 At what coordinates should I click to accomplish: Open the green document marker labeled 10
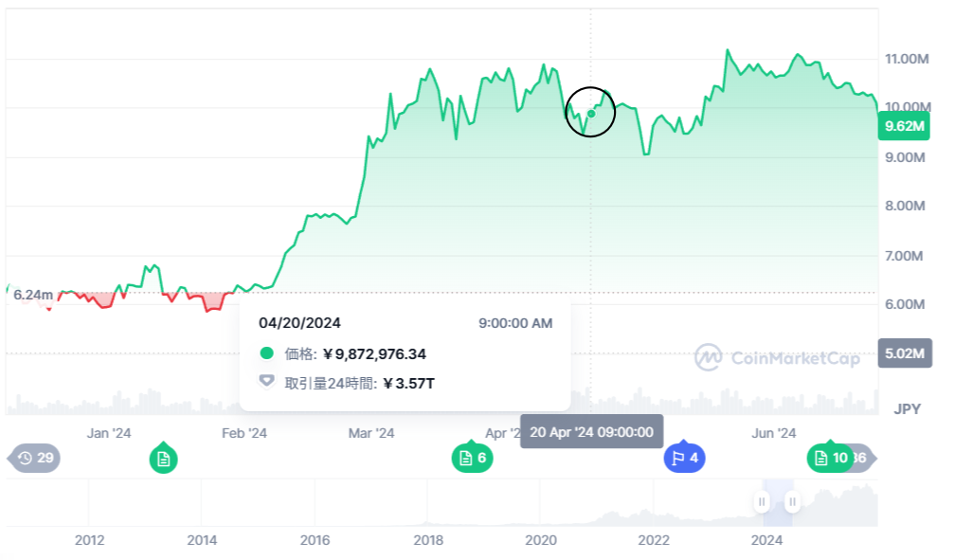point(829,459)
